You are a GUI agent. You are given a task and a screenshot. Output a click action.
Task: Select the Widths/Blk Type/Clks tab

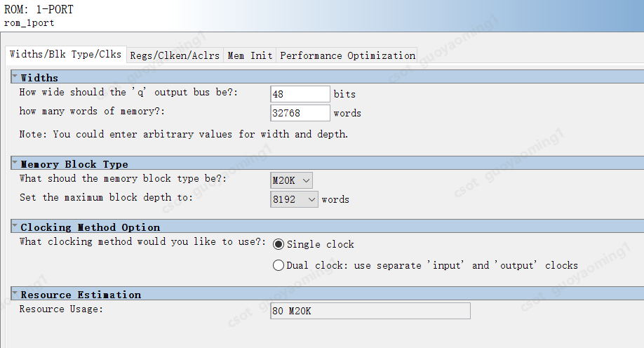pos(65,54)
